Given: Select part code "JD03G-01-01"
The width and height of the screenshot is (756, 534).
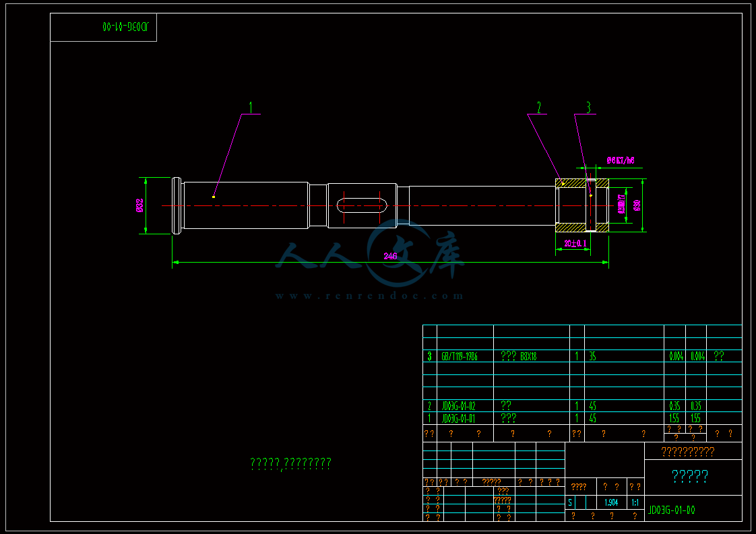Looking at the screenshot, I should (x=458, y=418).
